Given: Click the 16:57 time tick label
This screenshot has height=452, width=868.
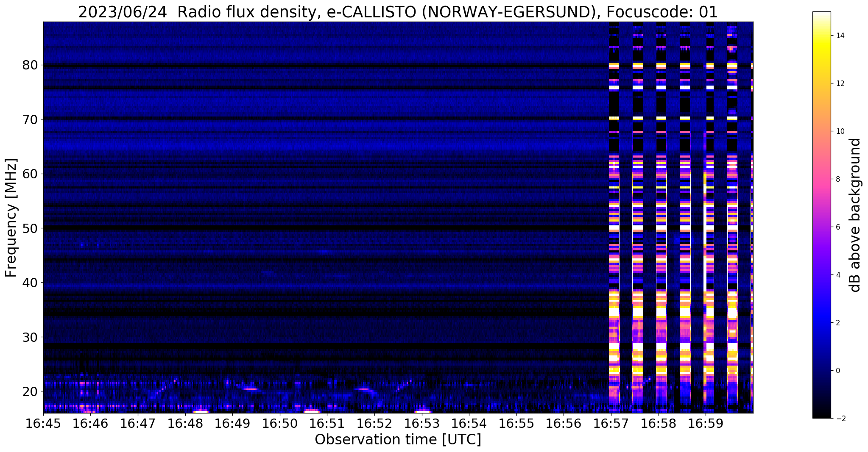Looking at the screenshot, I should [x=611, y=424].
